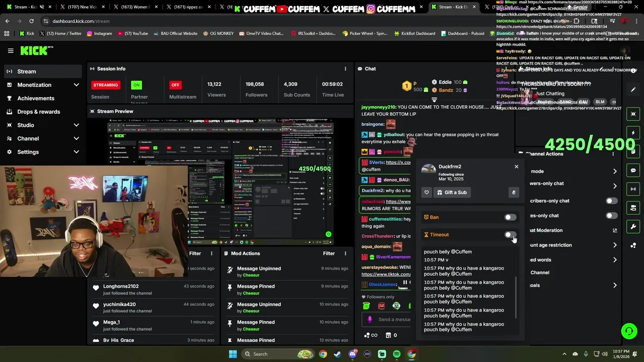Click the pause chat icon near GhostJames
644x362 pixels.
click(405, 283)
